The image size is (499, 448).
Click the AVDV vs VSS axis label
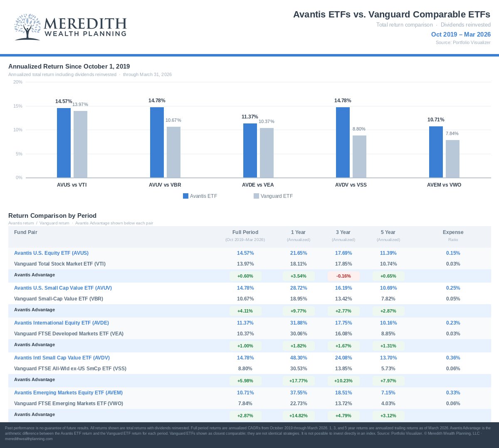[x=351, y=185]
